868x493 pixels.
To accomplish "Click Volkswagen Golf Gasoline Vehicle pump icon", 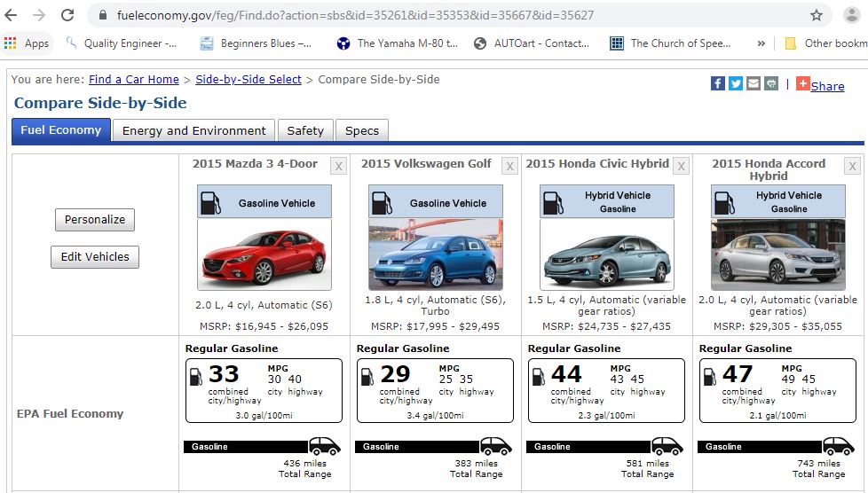I will point(382,202).
